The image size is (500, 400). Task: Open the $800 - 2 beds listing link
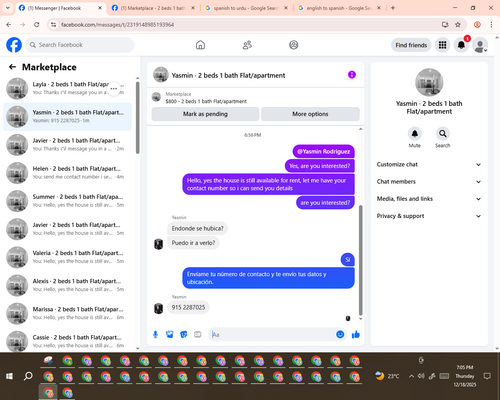(206, 101)
